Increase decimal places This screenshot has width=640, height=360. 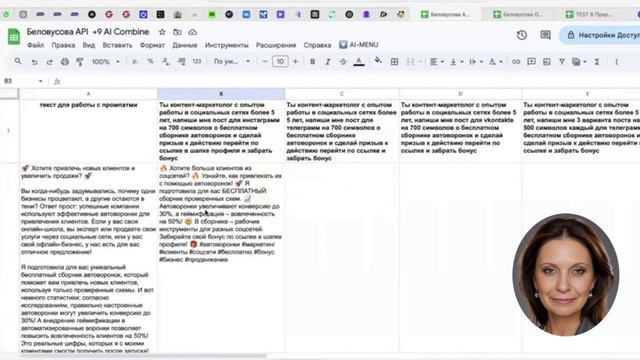(x=181, y=61)
